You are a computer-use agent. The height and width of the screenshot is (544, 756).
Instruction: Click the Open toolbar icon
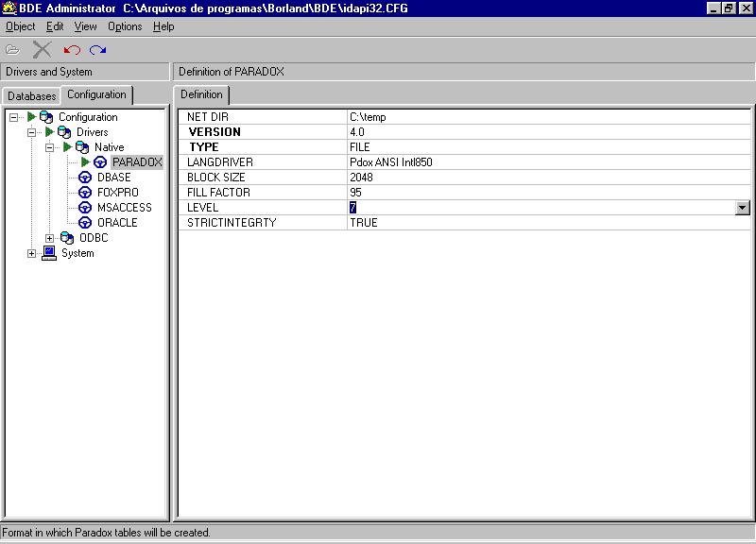coord(12,50)
